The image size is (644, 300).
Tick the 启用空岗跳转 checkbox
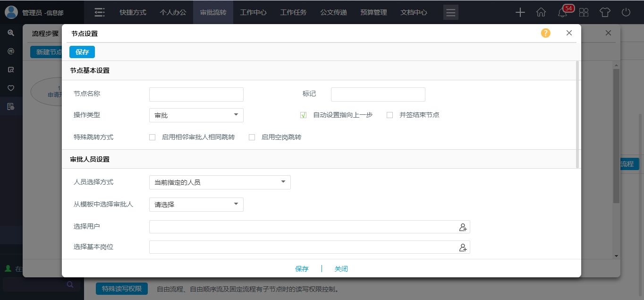click(x=252, y=137)
